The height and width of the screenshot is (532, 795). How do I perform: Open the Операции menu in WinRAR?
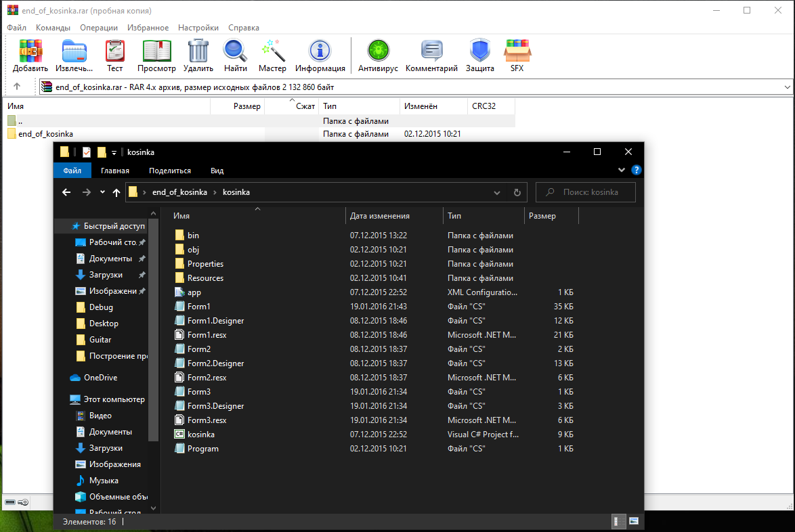click(x=98, y=28)
